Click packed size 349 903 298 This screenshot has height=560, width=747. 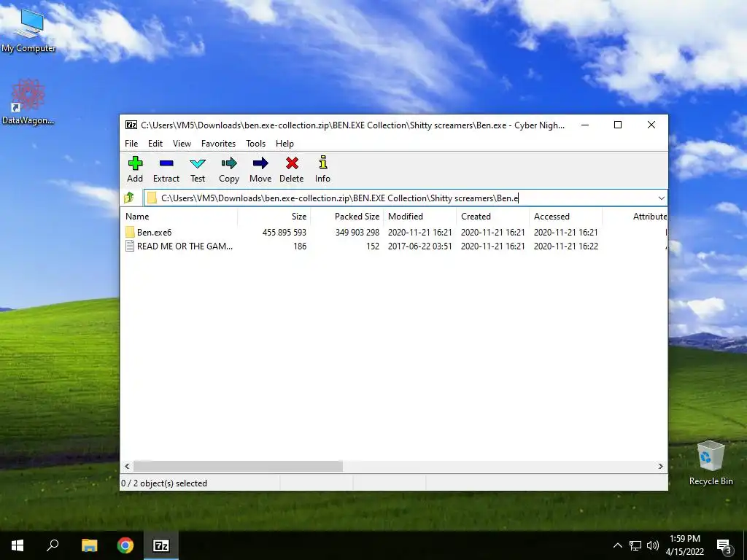(x=357, y=233)
